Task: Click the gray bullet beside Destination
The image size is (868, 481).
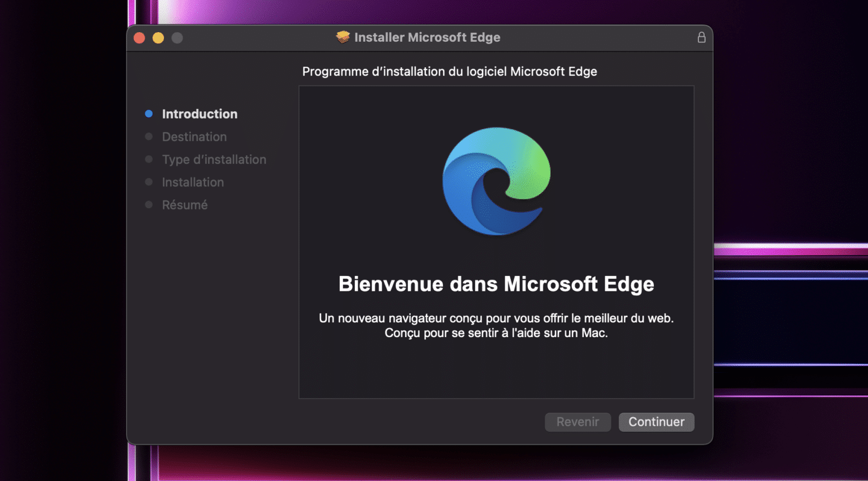Action: 149,137
